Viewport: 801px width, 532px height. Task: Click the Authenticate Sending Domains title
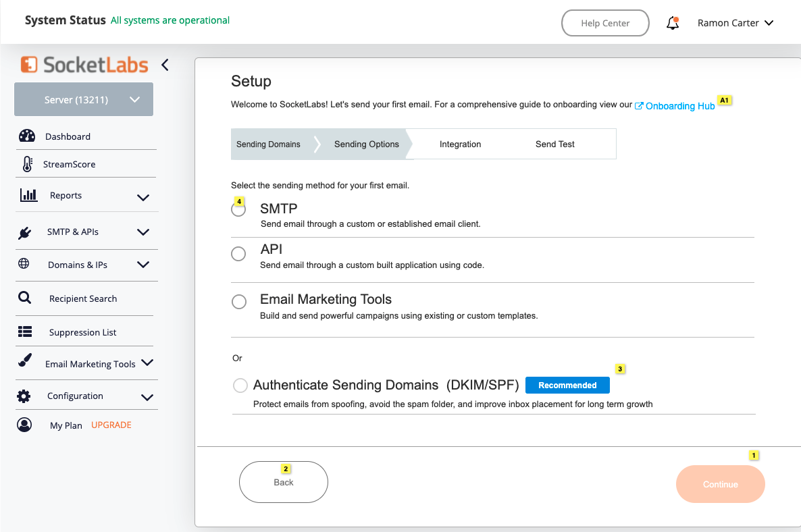[386, 385]
